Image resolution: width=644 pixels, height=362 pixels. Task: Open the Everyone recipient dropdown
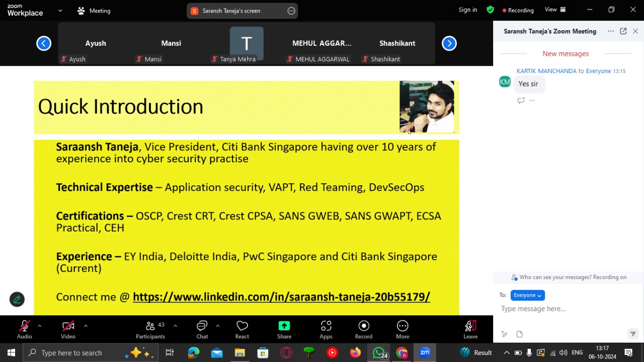[x=527, y=296]
